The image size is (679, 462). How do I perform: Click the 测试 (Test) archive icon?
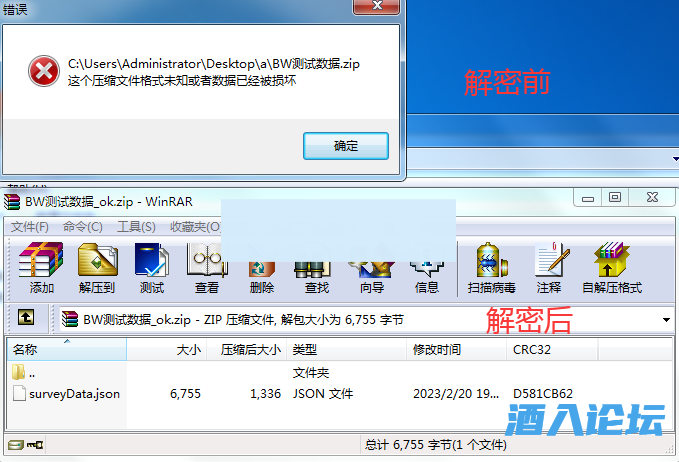[152, 260]
